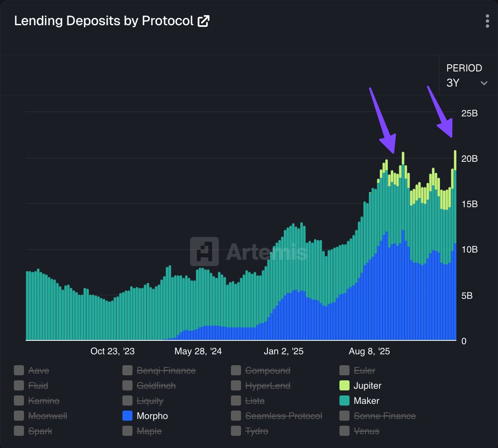Enable the Kamino legend checkbox

tap(19, 401)
